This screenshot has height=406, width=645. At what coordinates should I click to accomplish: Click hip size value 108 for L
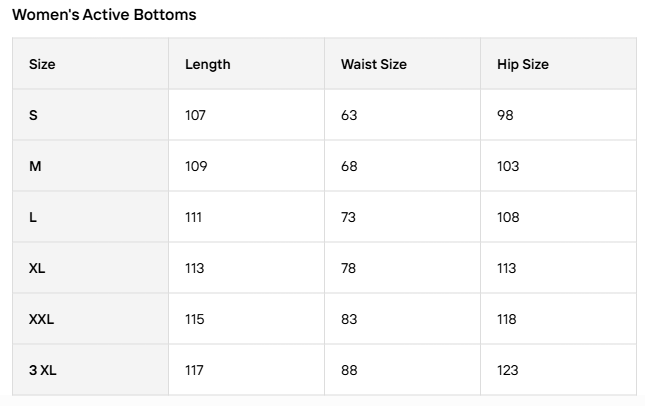pyautogui.click(x=508, y=217)
